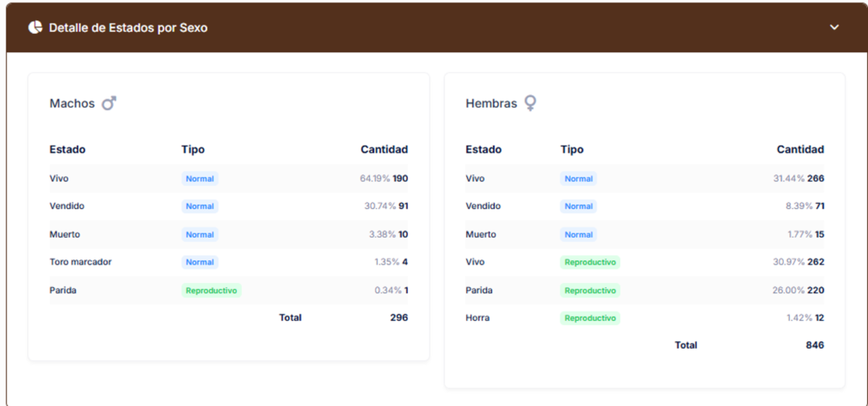Click the male symbol icon beside Machos
Viewport: 868px width, 406px height.
(109, 104)
